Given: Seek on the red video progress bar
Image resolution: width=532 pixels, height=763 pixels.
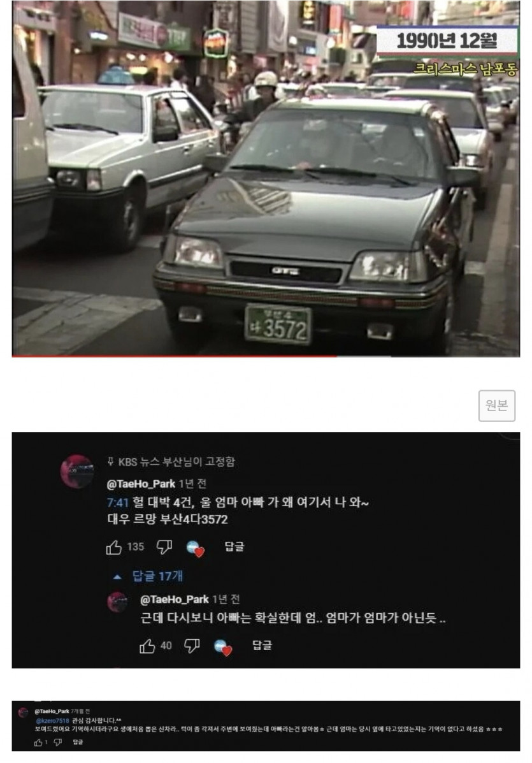Looking at the screenshot, I should pos(266,356).
